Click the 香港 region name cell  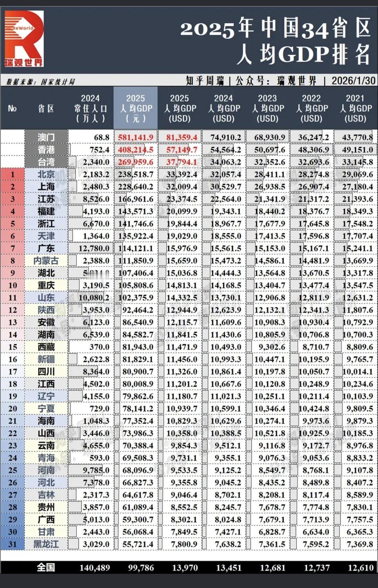pyautogui.click(x=46, y=149)
